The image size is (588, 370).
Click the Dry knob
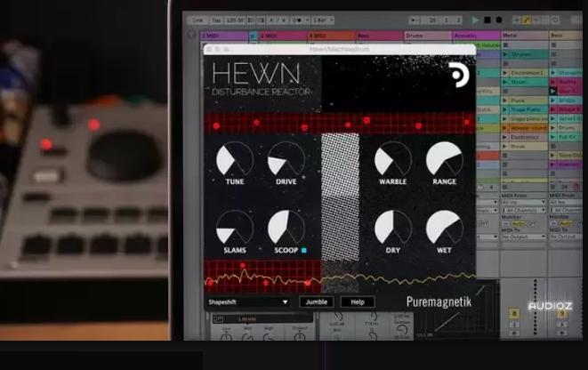click(393, 229)
